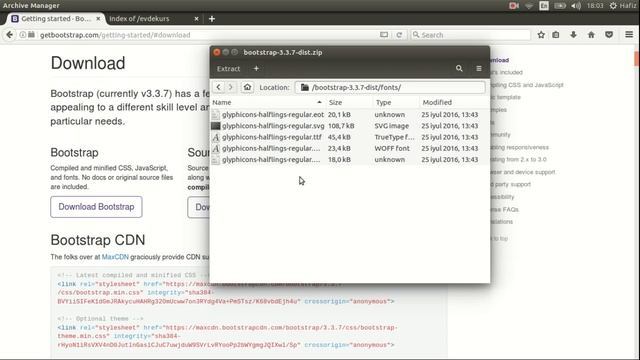Sort files by the Size column

349,102
